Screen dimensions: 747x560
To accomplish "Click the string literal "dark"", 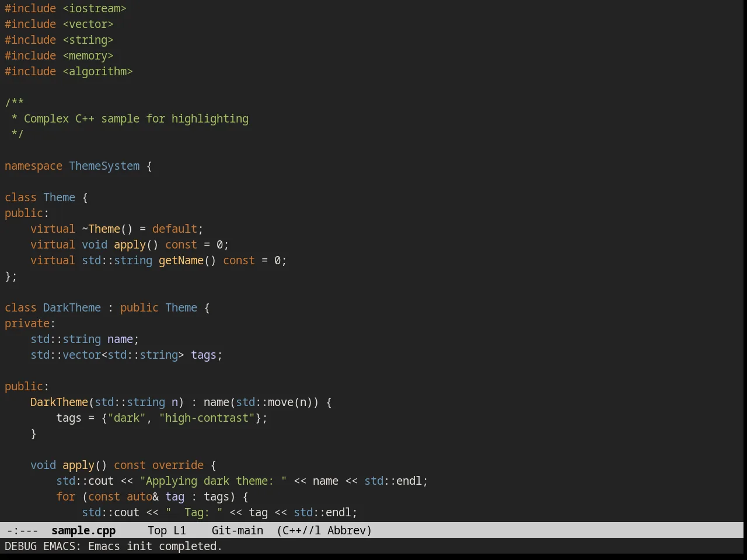I will 127,418.
